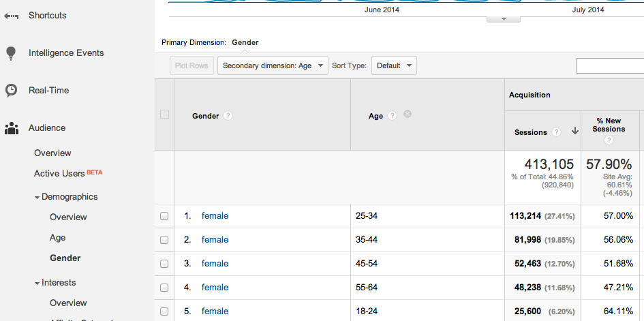644x321 pixels.
Task: Open the Sort Type Default dropdown
Action: tap(394, 66)
